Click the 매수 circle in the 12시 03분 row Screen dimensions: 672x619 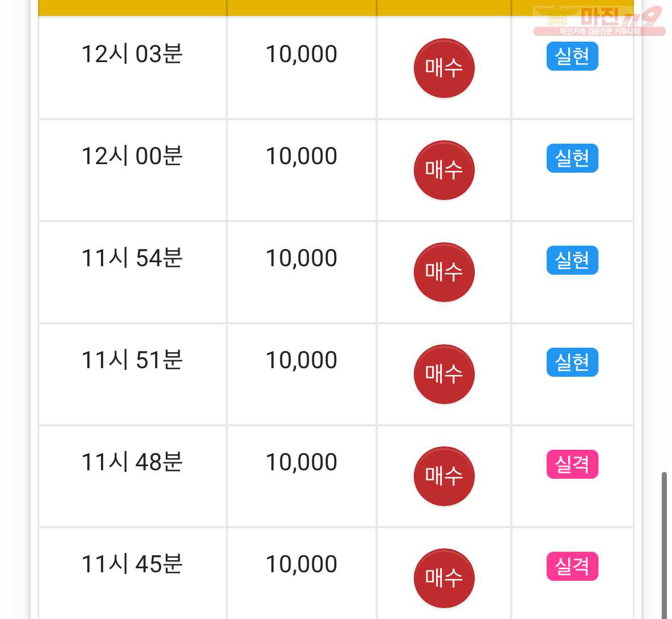point(444,68)
